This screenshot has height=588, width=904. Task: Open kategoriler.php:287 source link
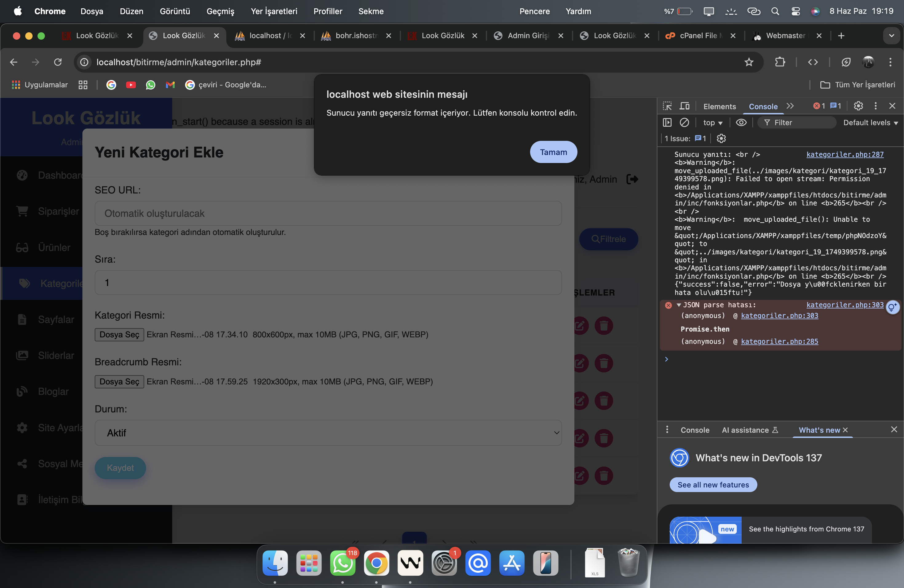845,154
